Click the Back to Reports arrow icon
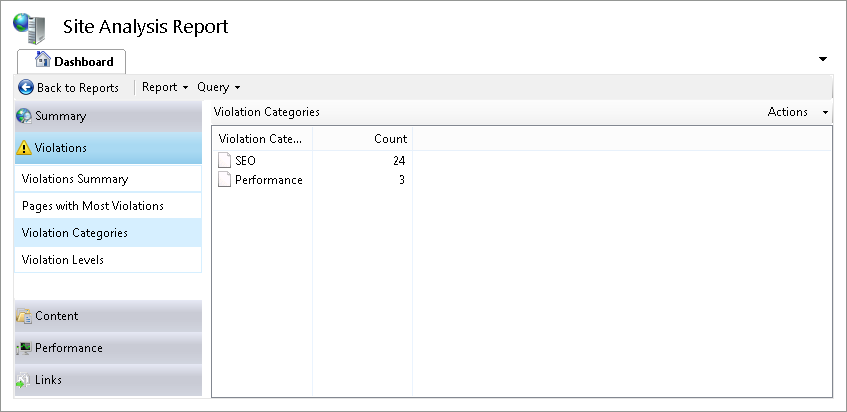847x412 pixels. pyautogui.click(x=26, y=87)
